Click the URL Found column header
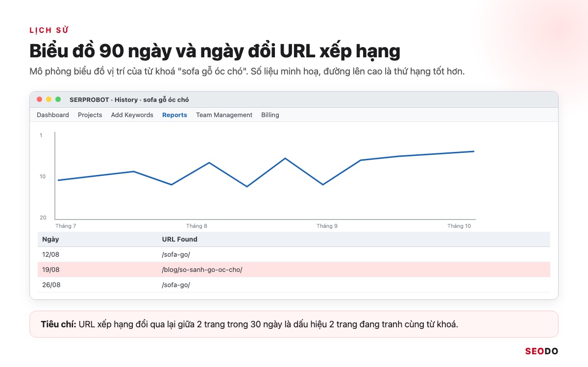The width and height of the screenshot is (588, 367). pos(180,239)
